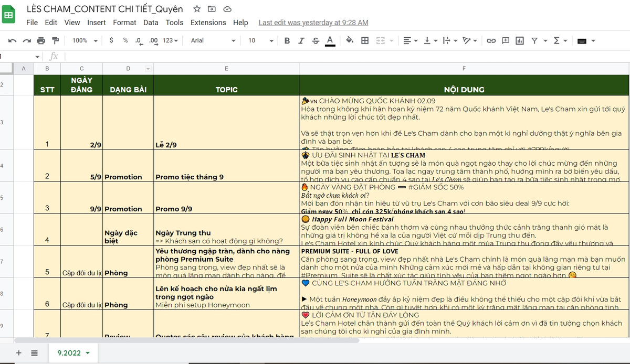Show all sheets list
Screen dimensions: 630x364
click(35, 353)
